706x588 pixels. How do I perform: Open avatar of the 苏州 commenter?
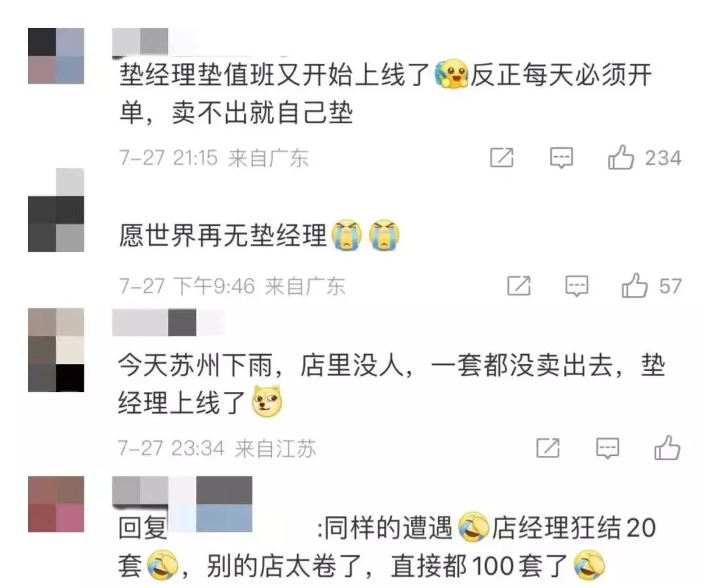tap(56, 350)
